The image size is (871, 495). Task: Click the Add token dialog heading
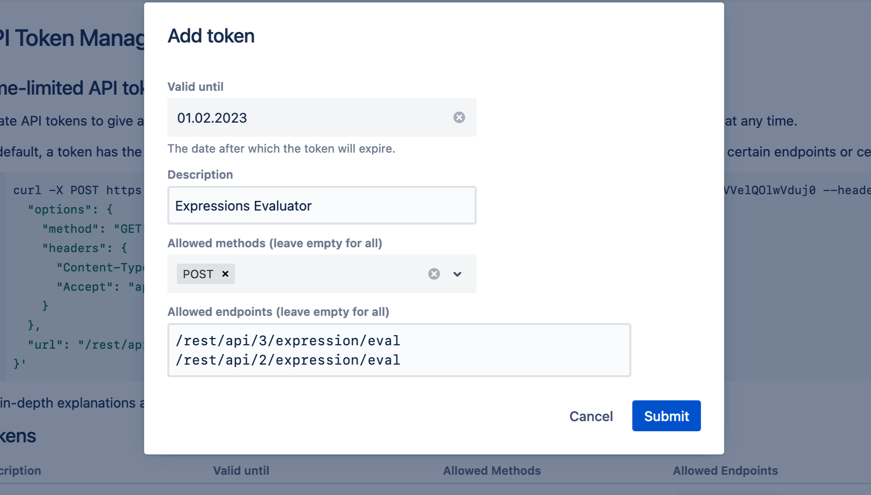(x=211, y=36)
